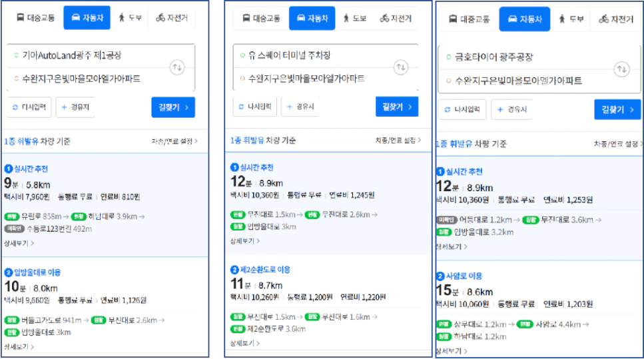The width and height of the screenshot is (644, 359).
Task: Select 자전거 tab in the 금호타이어 panel
Action: click(x=616, y=19)
